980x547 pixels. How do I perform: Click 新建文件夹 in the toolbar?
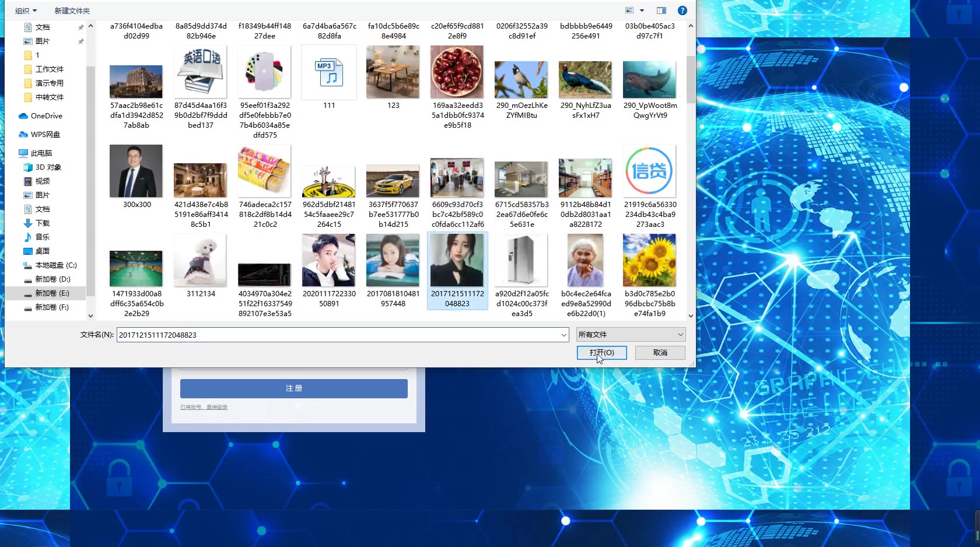click(72, 10)
